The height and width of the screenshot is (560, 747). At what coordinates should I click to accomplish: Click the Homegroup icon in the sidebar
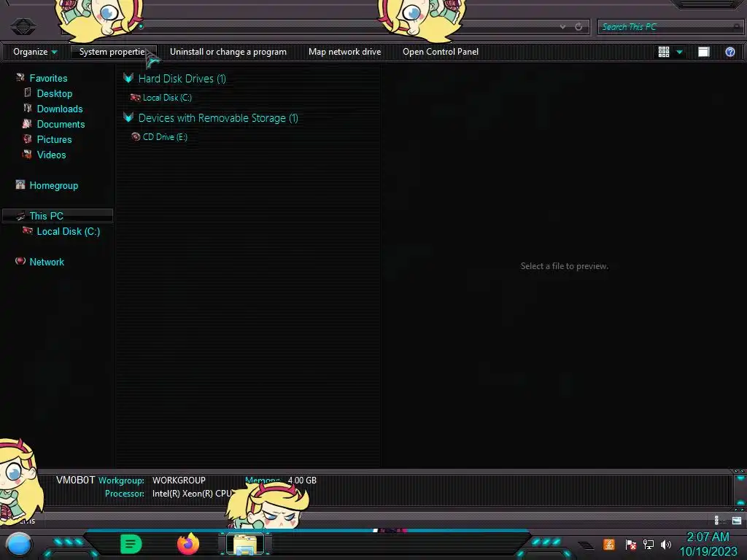[20, 184]
